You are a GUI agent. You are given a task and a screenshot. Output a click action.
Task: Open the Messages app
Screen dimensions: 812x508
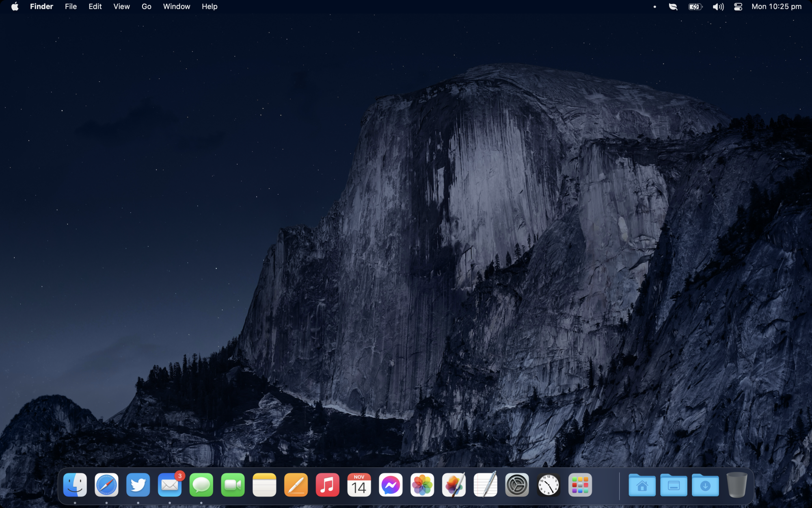point(201,485)
